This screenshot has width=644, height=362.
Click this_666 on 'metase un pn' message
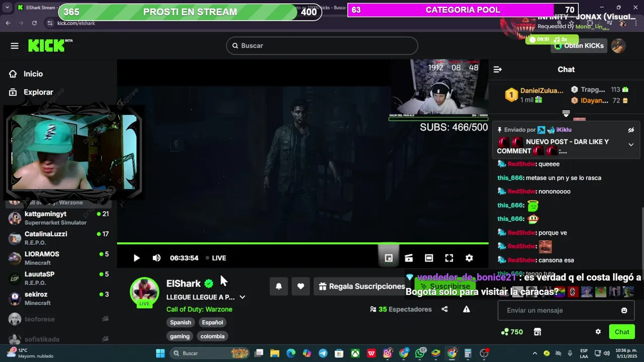click(510, 178)
